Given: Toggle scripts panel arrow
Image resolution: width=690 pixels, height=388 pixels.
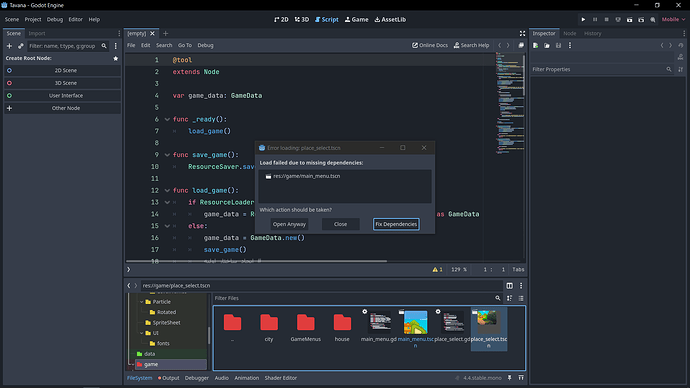Looking at the screenshot, I should 129,270.
